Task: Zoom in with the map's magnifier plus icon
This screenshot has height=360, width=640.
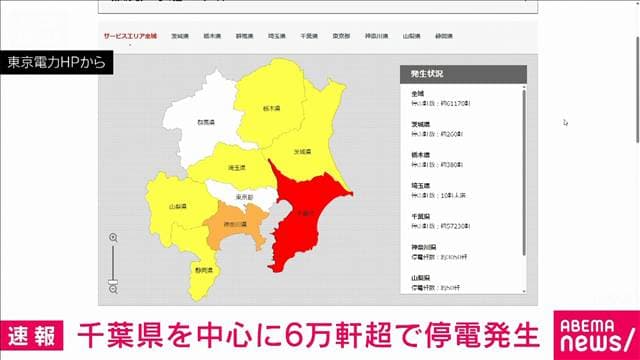Action: (113, 238)
